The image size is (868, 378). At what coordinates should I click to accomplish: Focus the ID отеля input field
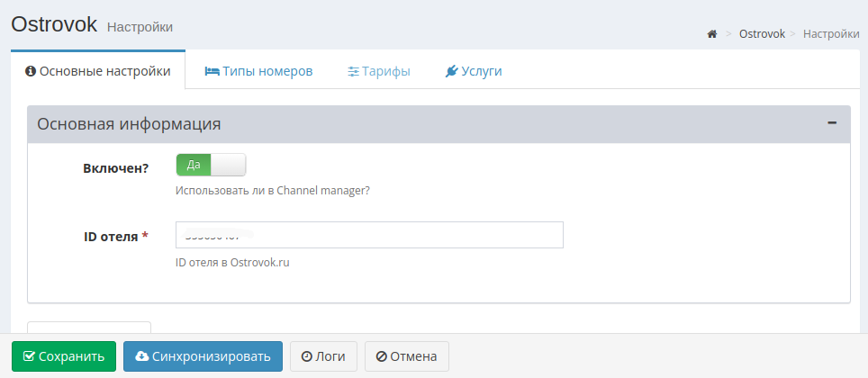[x=369, y=235]
